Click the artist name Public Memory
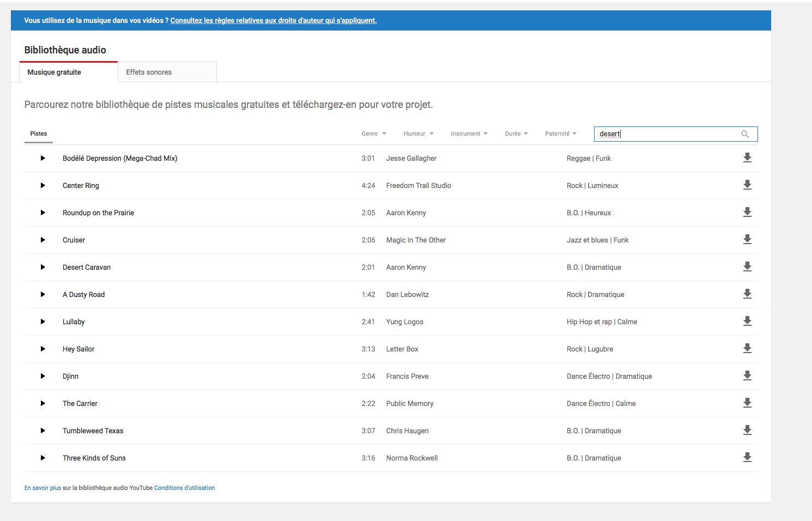 (x=410, y=403)
